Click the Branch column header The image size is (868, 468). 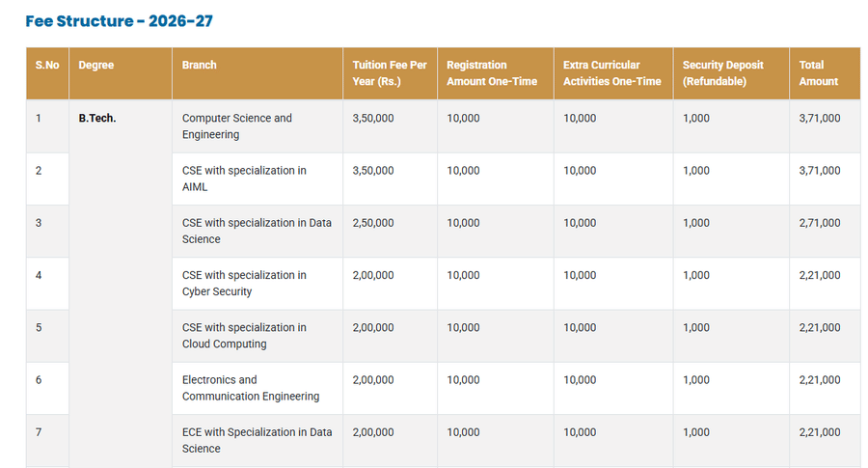(x=200, y=66)
